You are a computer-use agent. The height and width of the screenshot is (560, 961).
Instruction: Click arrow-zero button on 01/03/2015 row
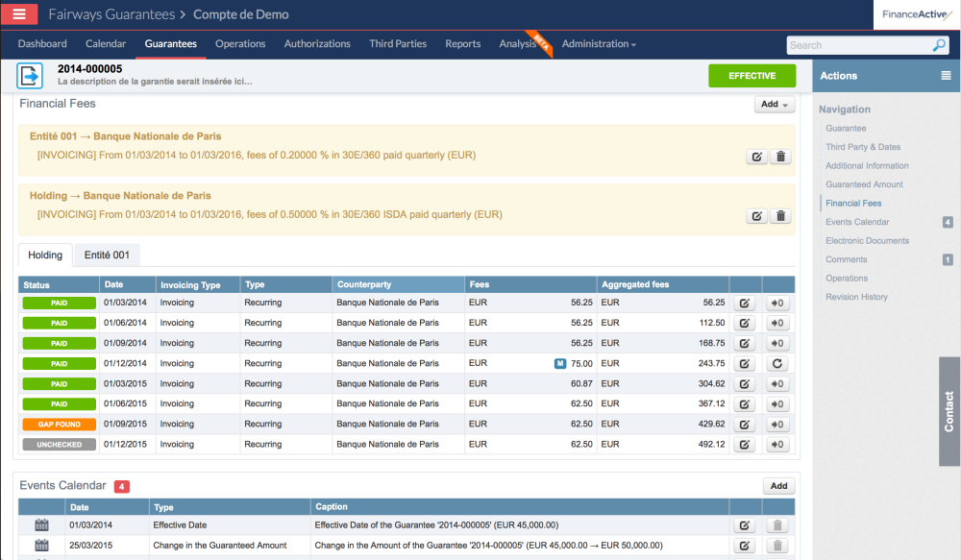point(777,384)
